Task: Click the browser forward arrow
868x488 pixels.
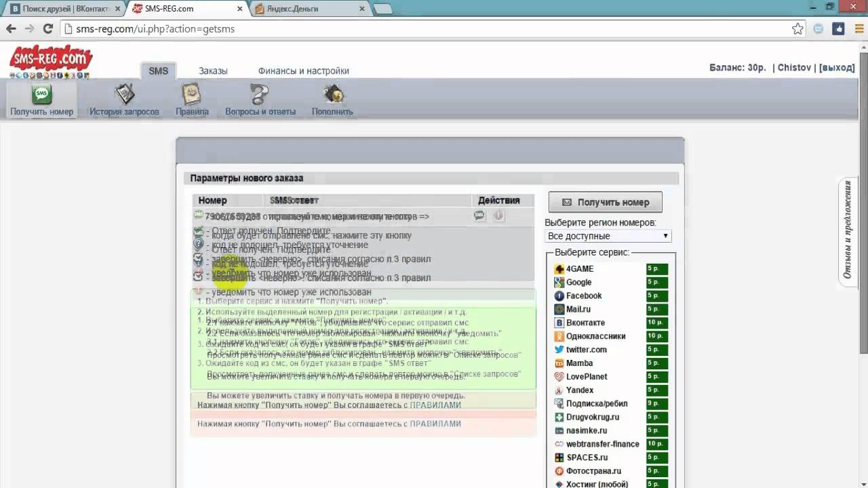Action: (29, 29)
